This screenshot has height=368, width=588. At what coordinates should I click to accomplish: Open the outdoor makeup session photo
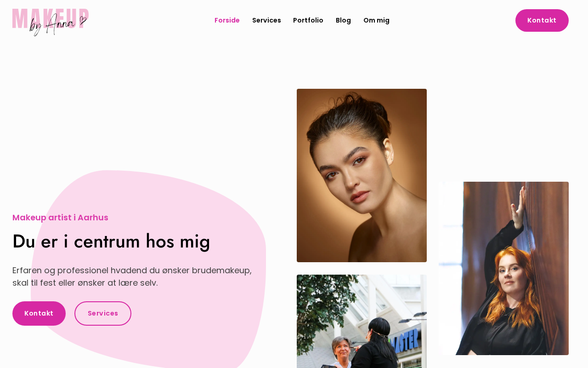point(362,321)
